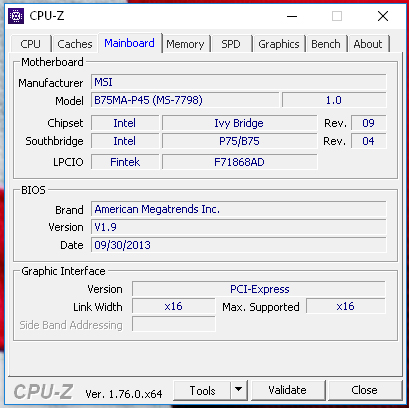Click the PCI-Express version field
Screen dimensions: 409x408
(259, 289)
